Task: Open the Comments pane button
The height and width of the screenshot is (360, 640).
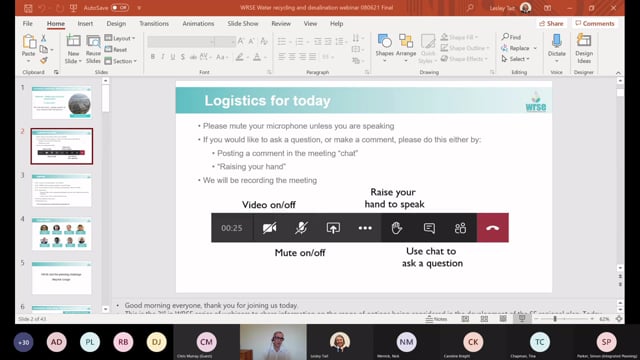Action: [x=595, y=24]
